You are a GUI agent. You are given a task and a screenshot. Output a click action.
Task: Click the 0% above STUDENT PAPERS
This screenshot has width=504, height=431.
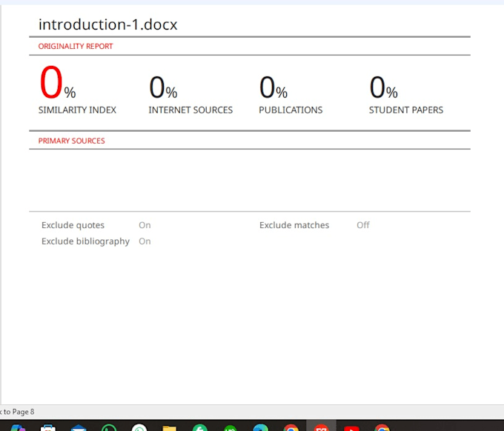click(x=384, y=87)
